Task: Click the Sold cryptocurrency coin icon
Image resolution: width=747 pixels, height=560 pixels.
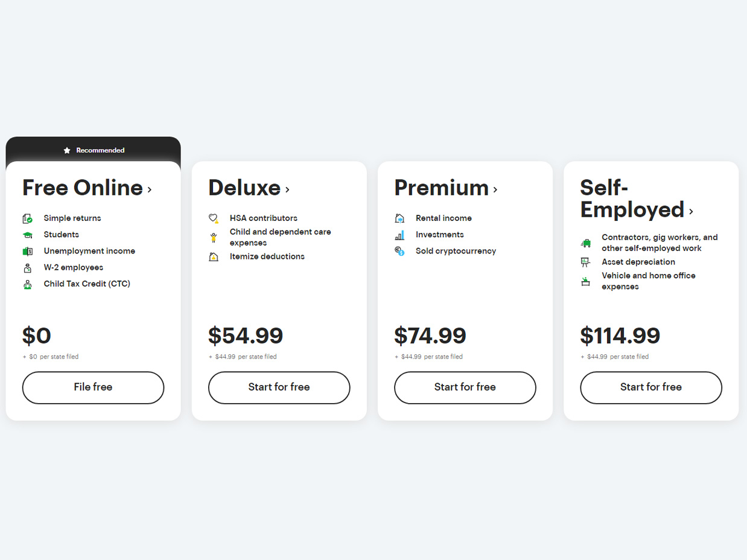Action: pos(399,251)
